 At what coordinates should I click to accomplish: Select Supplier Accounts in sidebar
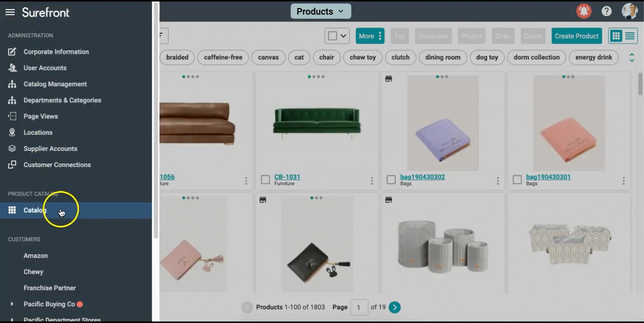(50, 148)
